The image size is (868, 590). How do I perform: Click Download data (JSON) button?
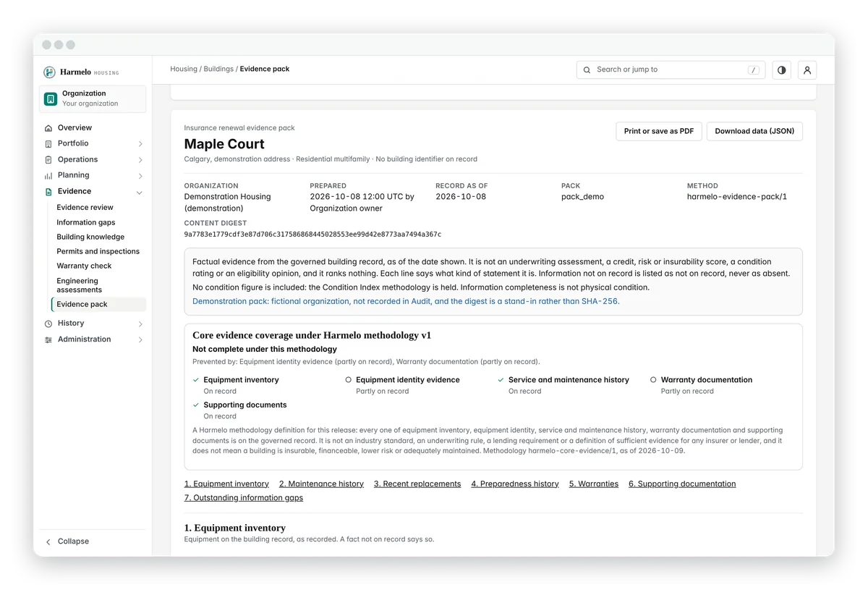[754, 131]
